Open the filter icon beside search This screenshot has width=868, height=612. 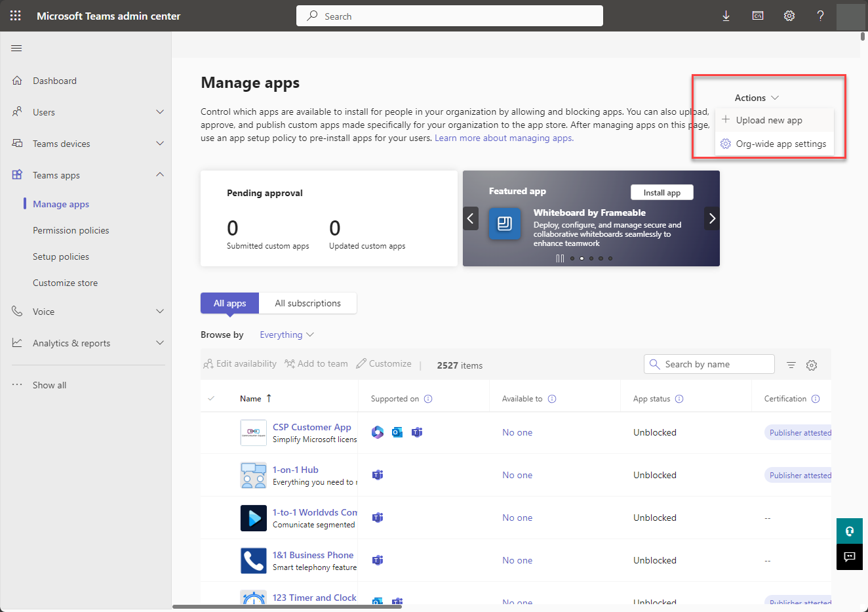[x=791, y=365]
